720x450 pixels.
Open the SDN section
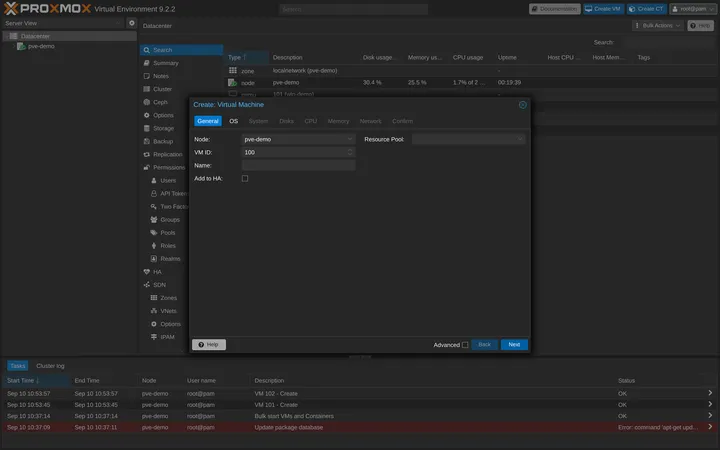[159, 285]
